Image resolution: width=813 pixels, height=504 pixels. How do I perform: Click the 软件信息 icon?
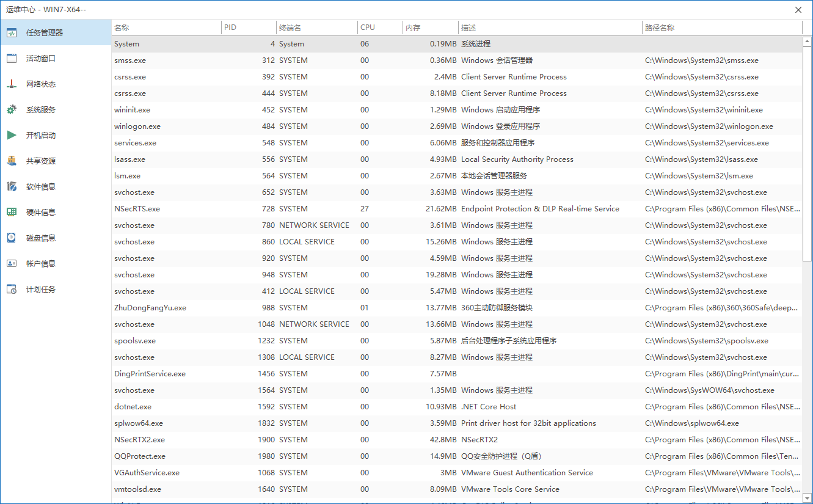12,187
